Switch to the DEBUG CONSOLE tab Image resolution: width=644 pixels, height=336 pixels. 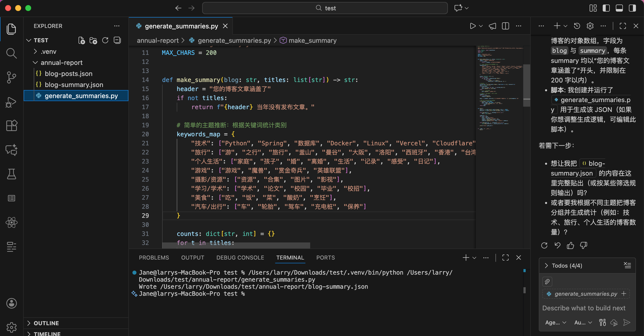240,258
